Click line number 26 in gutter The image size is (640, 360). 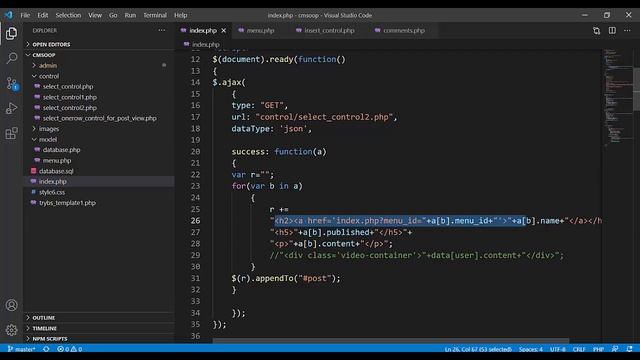coord(196,221)
